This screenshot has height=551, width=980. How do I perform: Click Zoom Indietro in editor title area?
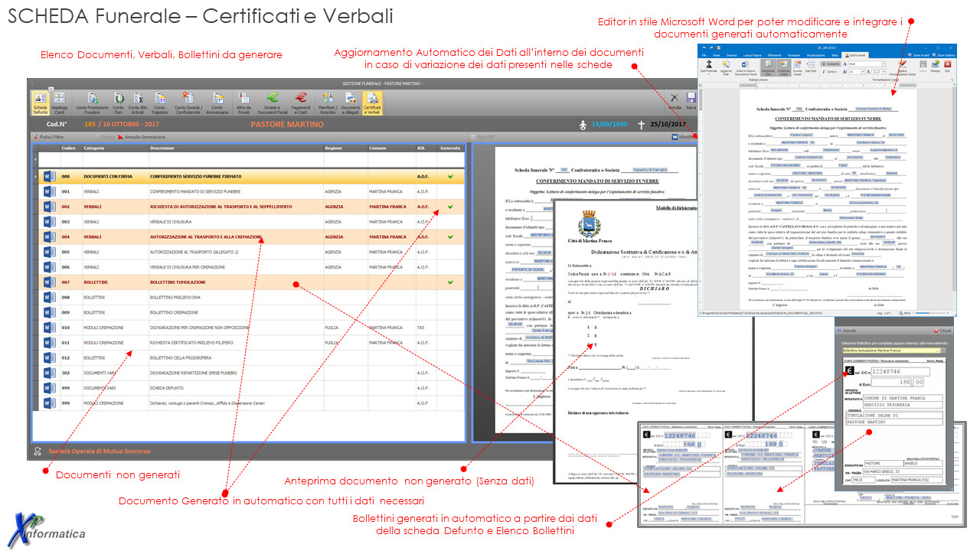(944, 55)
